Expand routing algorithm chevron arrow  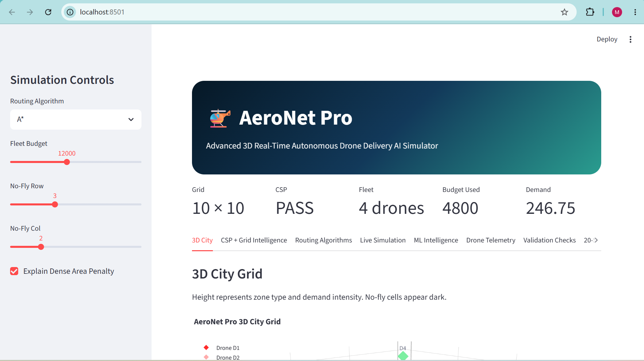click(131, 119)
